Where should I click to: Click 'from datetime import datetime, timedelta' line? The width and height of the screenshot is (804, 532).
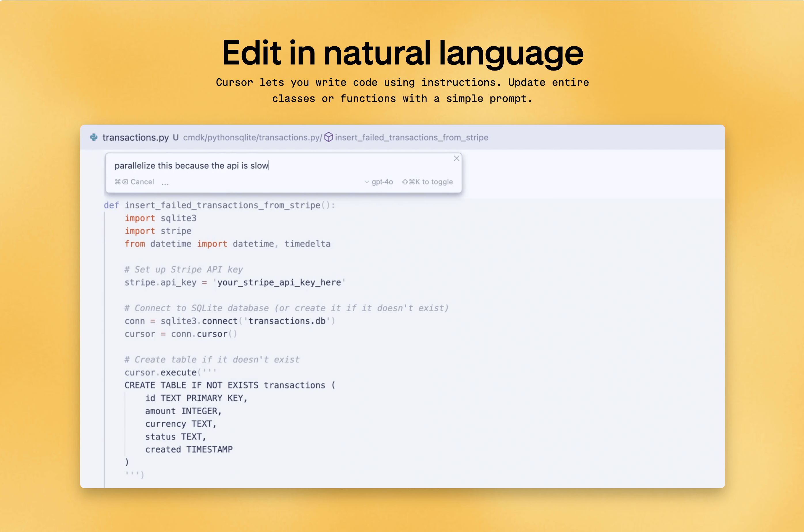click(227, 244)
